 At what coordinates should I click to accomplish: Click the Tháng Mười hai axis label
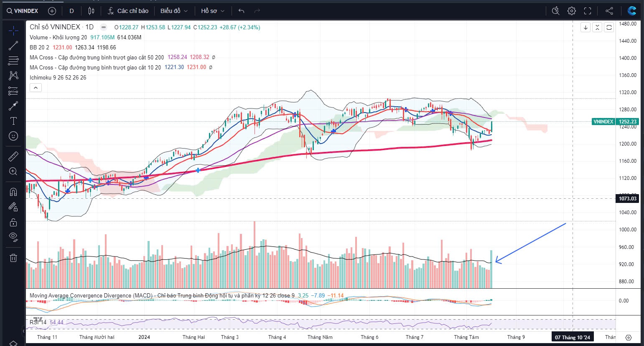(x=97, y=337)
